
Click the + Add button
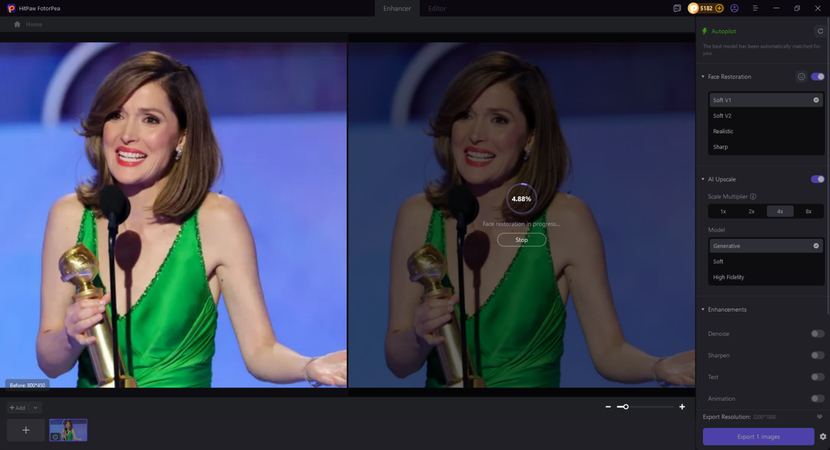17,408
